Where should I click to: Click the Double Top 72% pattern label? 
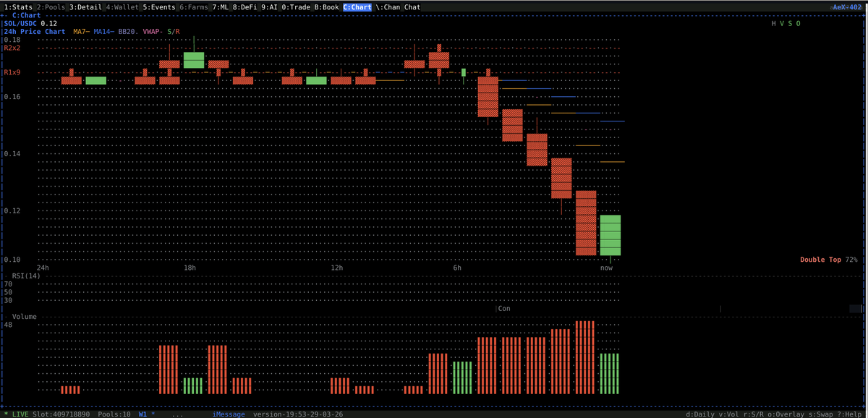[829, 260]
